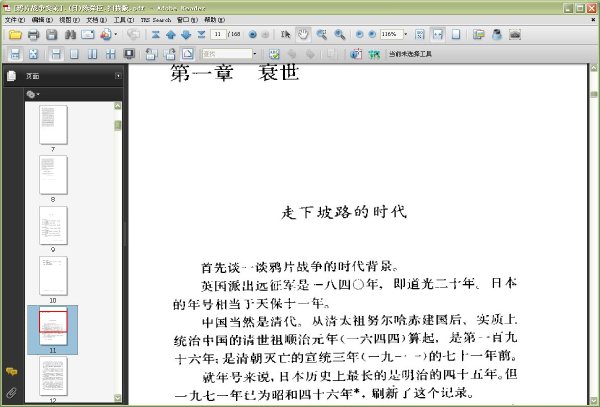Open the 窗口 (Window) menu
600x407 pixels.
[187, 20]
